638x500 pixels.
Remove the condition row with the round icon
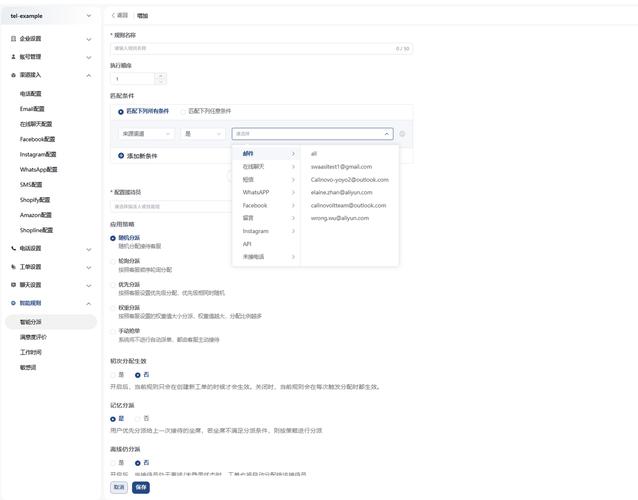[402, 134]
